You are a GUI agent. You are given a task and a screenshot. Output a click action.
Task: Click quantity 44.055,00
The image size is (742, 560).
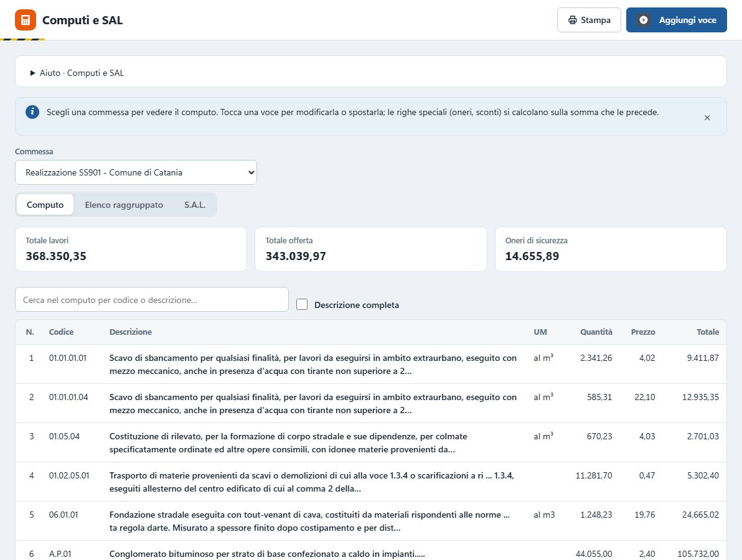tap(594, 554)
